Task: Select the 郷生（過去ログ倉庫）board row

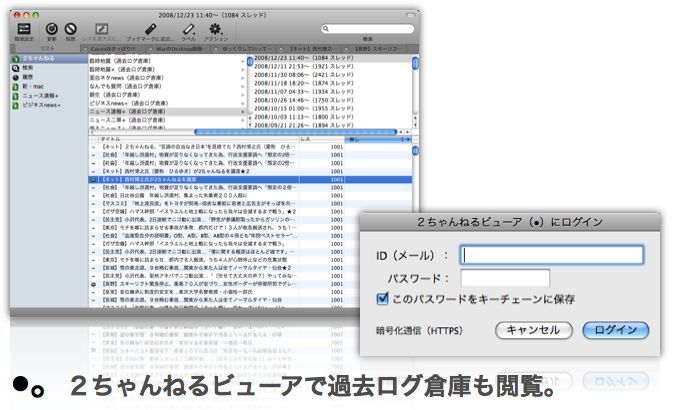Action: [168, 95]
